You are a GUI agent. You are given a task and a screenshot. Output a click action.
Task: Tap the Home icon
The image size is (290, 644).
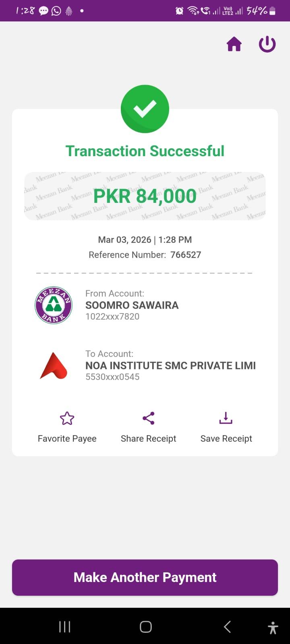coord(234,44)
